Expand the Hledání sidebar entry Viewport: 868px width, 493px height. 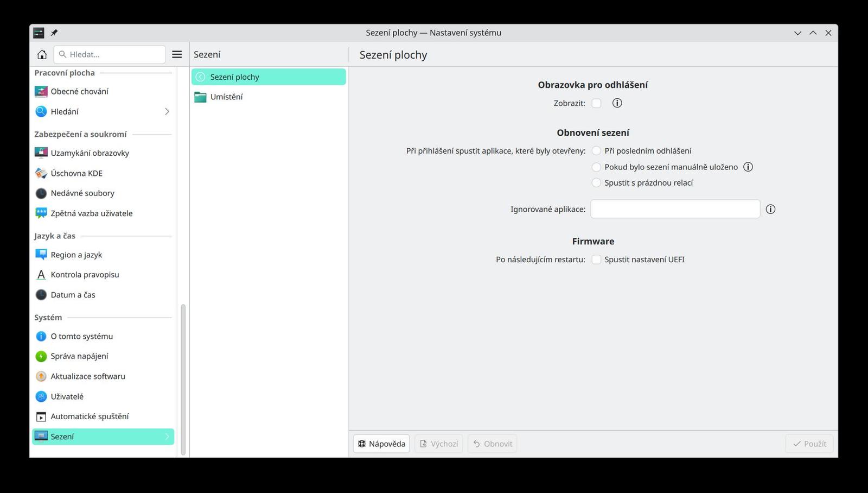(x=167, y=111)
